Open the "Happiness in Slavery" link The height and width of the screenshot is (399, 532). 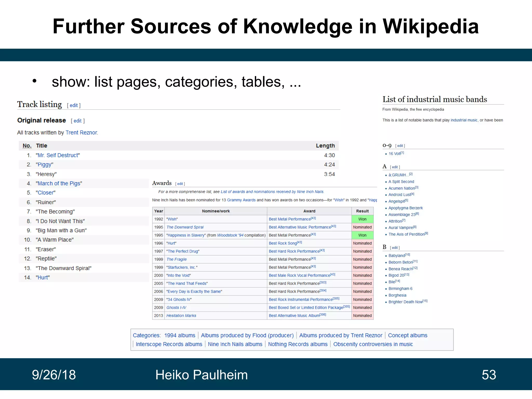185,235
